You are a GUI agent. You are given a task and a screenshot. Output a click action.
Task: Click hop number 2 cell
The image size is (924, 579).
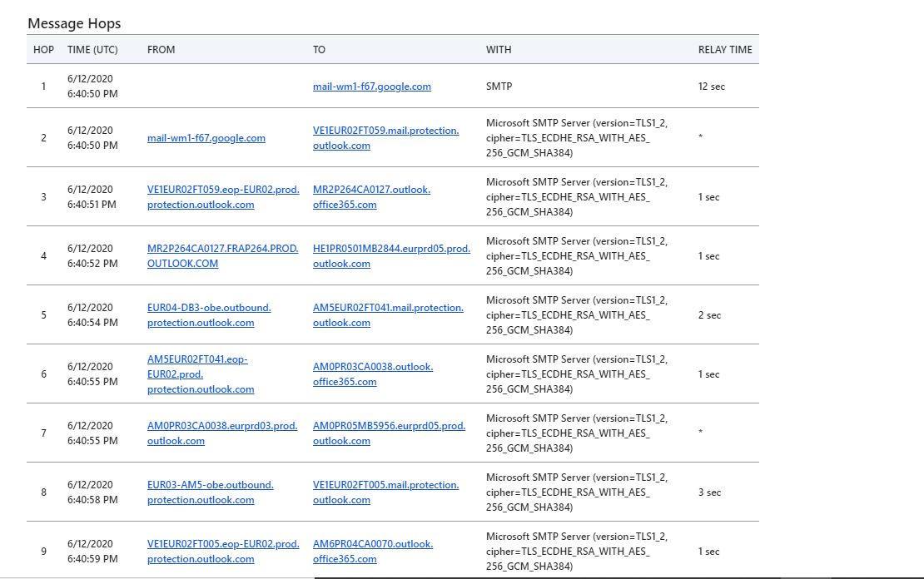point(43,138)
